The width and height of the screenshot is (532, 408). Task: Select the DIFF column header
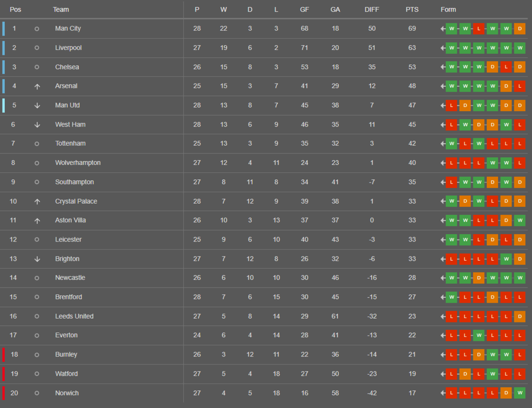point(372,10)
